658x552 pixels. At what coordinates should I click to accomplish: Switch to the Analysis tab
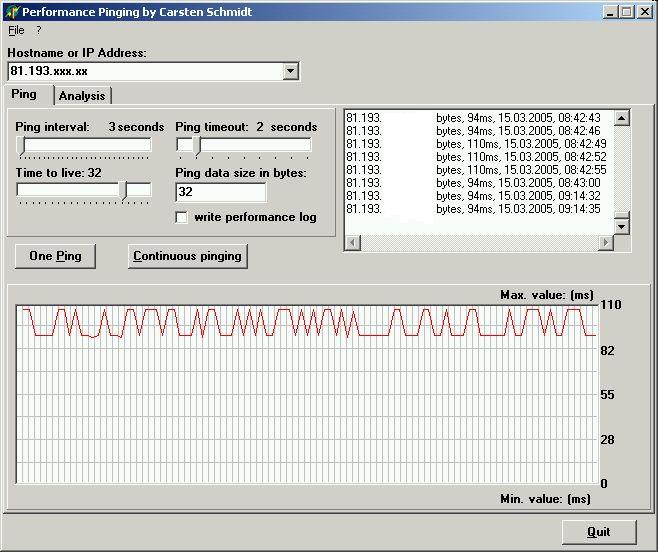pos(82,96)
